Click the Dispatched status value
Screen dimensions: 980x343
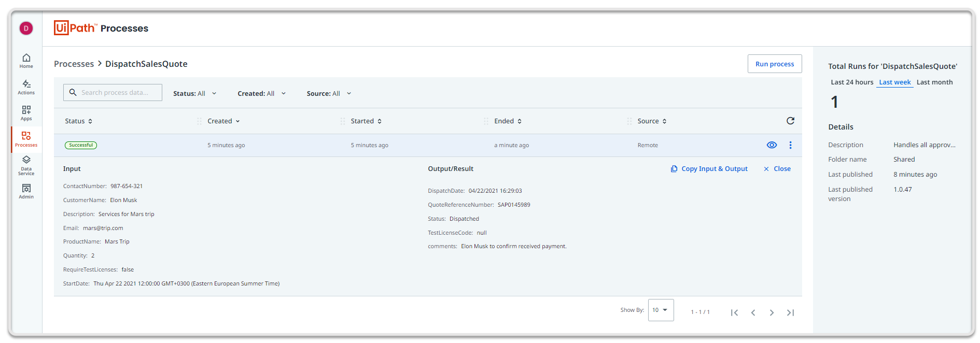point(464,219)
